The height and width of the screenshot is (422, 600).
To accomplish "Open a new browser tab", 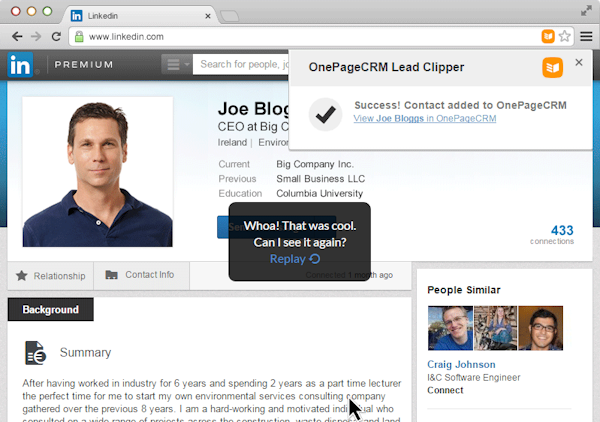I will [x=230, y=16].
